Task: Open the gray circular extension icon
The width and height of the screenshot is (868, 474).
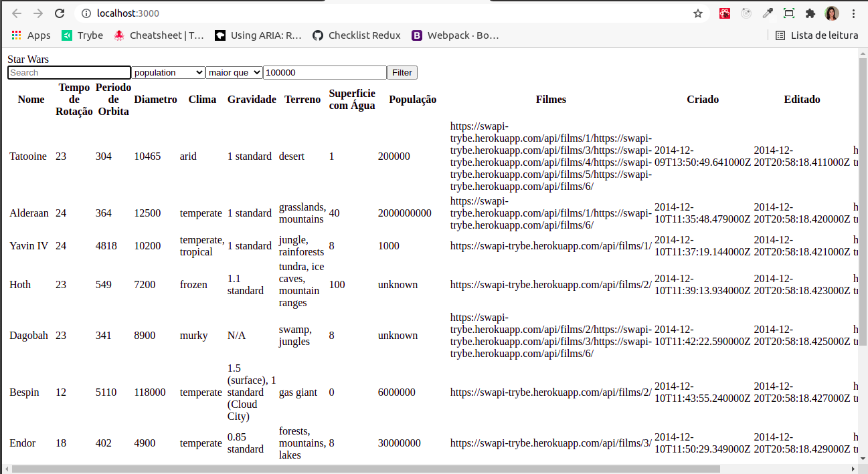Action: click(x=746, y=13)
